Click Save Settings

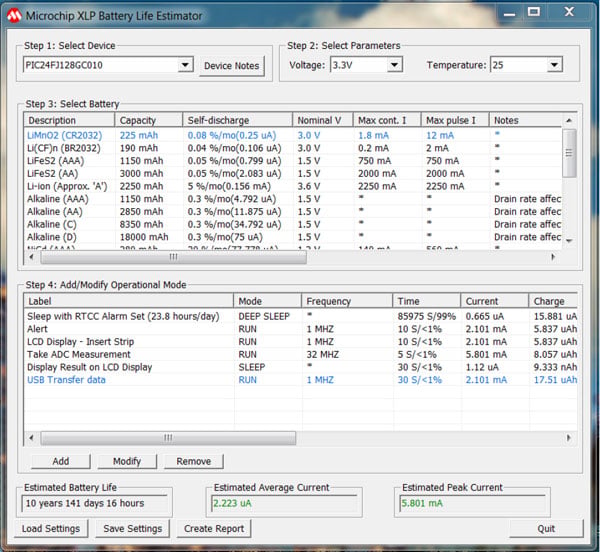click(x=132, y=528)
